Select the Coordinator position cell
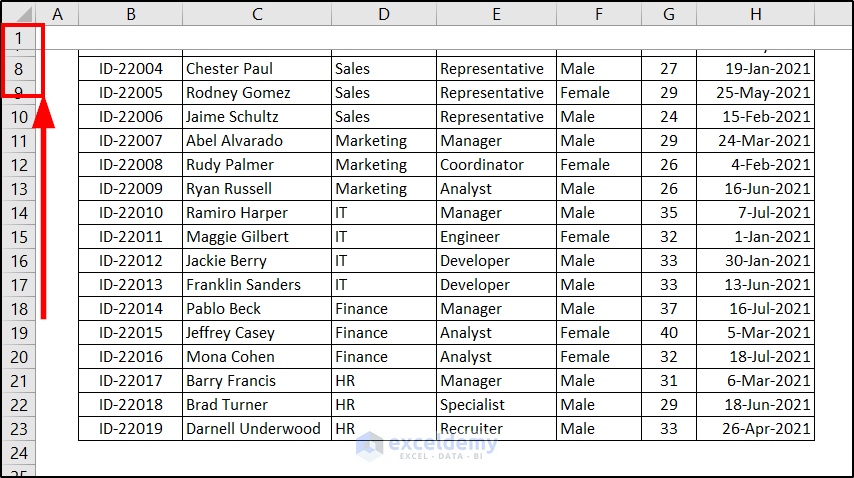The height and width of the screenshot is (478, 854). coord(496,165)
